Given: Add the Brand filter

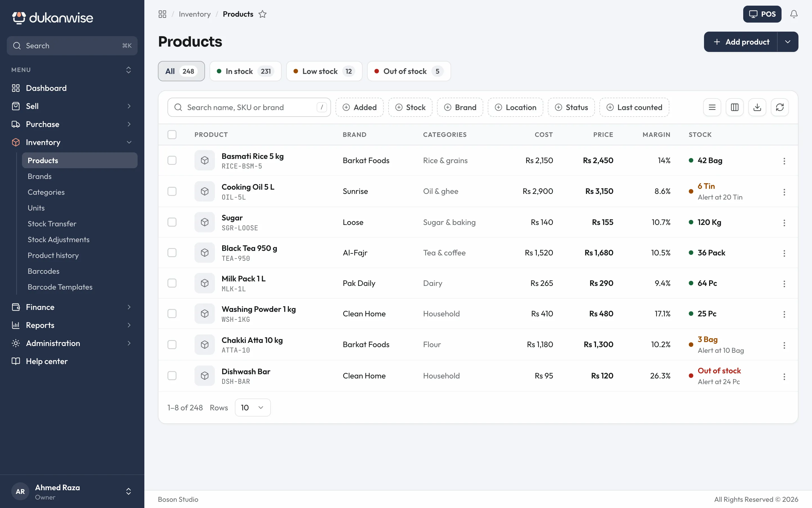Looking at the screenshot, I should (x=460, y=107).
